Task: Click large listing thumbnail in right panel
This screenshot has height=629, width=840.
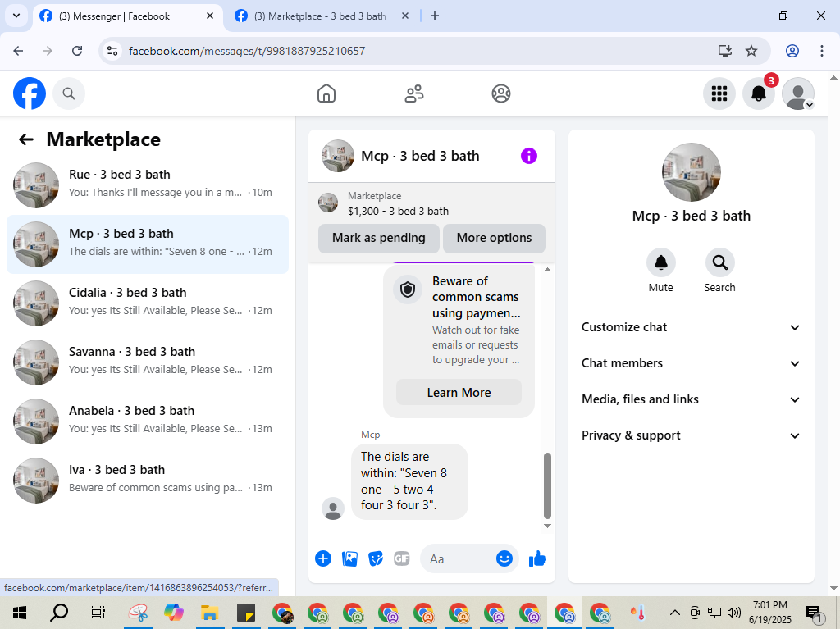Action: click(x=691, y=172)
